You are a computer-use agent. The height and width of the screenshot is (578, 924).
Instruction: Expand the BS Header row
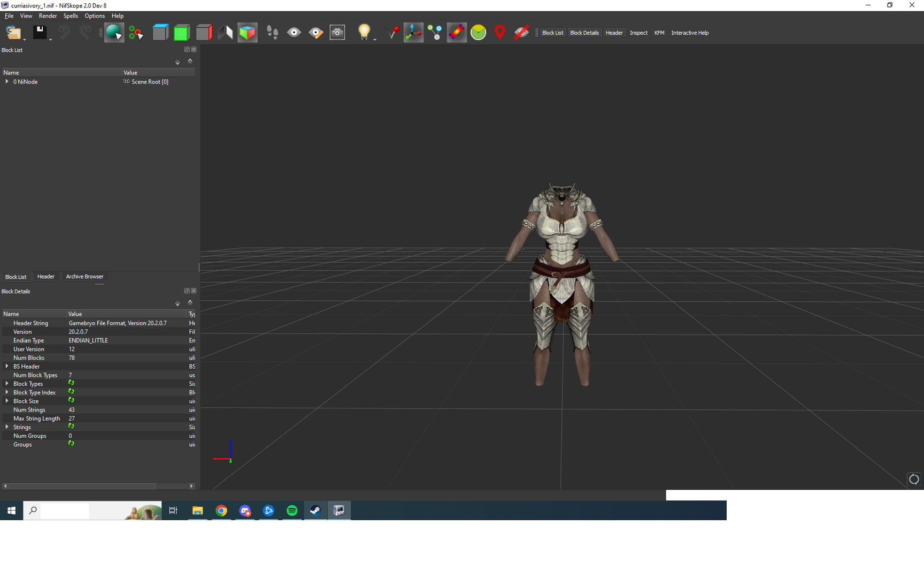pyautogui.click(x=7, y=366)
